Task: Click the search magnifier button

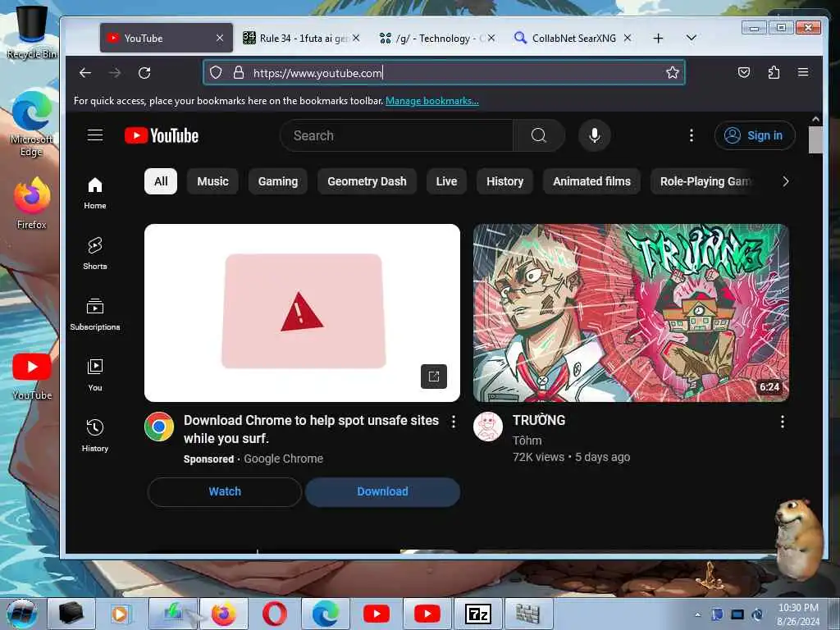Action: pos(539,135)
